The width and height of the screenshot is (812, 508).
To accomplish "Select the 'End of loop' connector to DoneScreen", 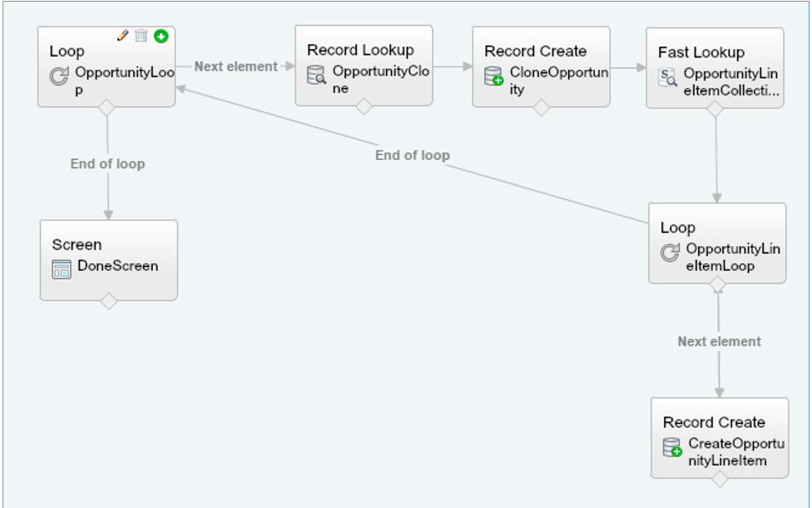I will click(x=107, y=164).
